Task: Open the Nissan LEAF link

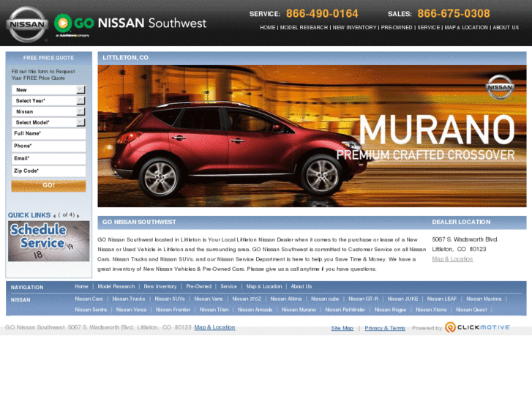Action: 442,299
